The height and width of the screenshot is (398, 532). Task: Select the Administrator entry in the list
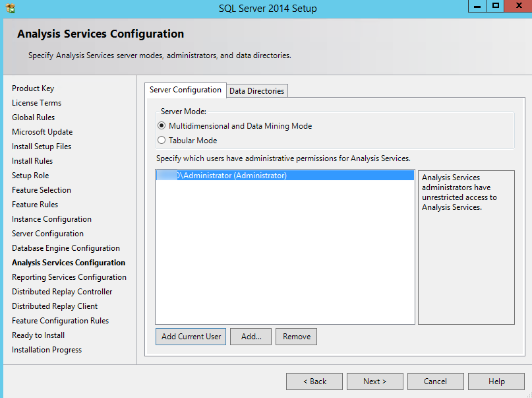[x=285, y=175]
